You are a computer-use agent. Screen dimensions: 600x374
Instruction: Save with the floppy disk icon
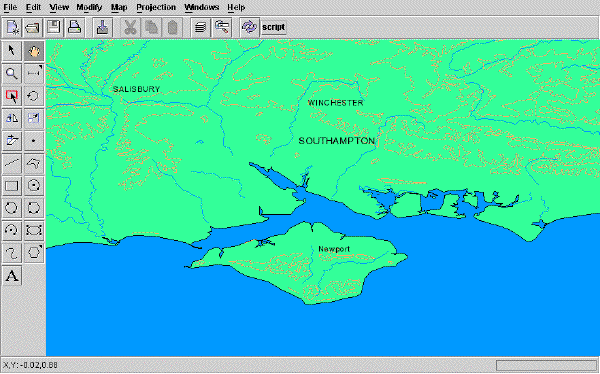pyautogui.click(x=54, y=28)
